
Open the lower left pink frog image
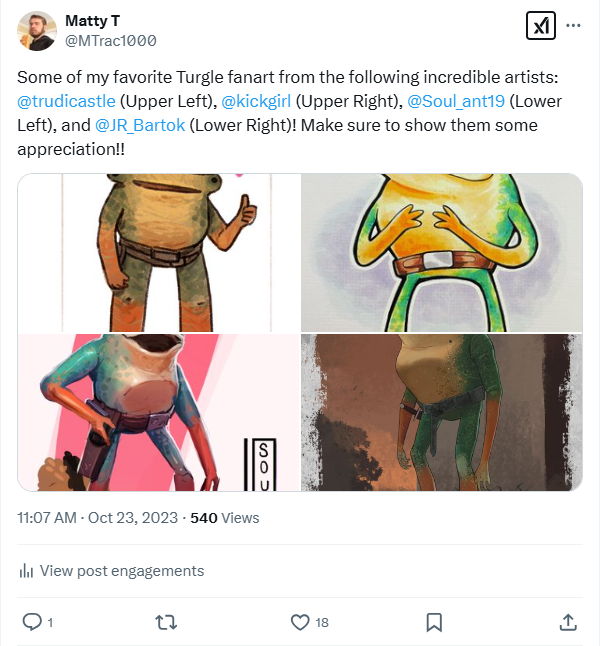tap(159, 412)
